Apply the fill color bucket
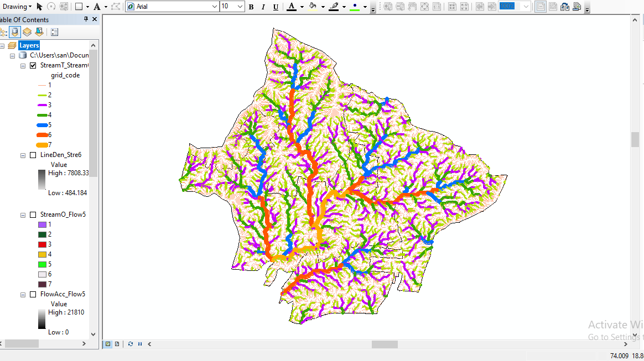644x361 pixels. pyautogui.click(x=313, y=7)
